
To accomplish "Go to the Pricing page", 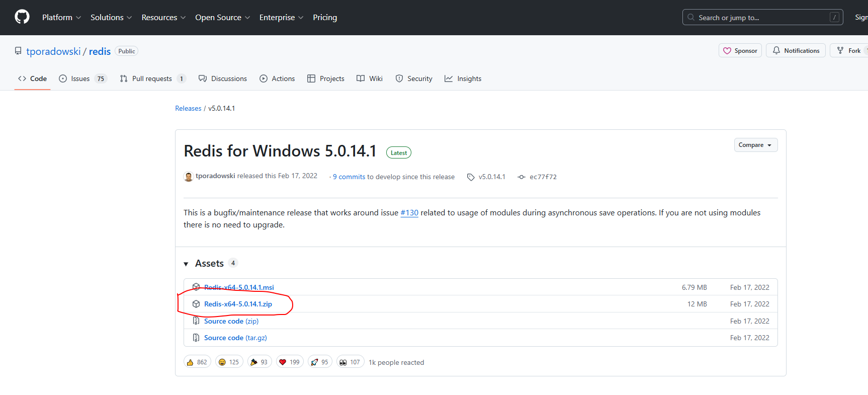I will (325, 17).
